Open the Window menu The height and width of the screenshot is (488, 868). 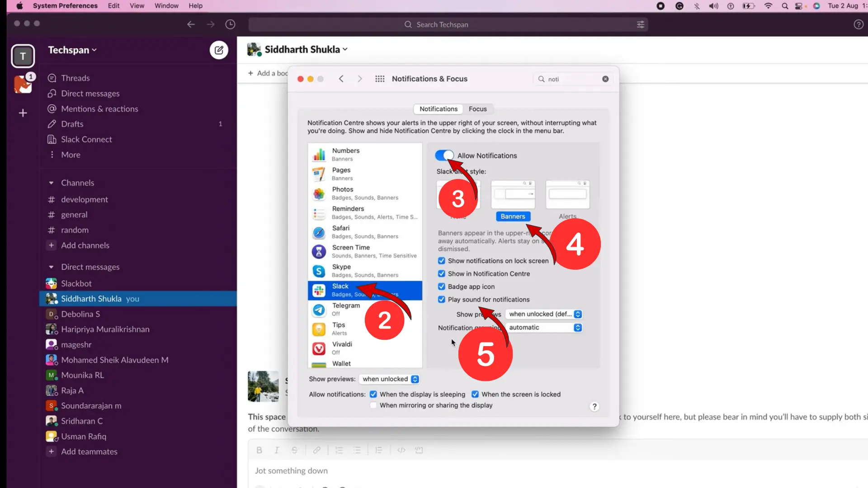[x=166, y=6]
